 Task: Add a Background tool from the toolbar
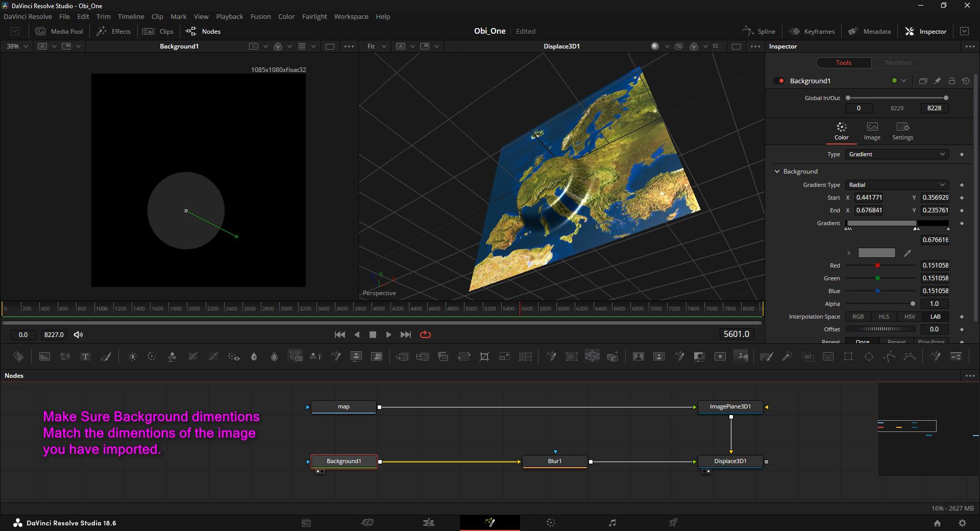44,357
